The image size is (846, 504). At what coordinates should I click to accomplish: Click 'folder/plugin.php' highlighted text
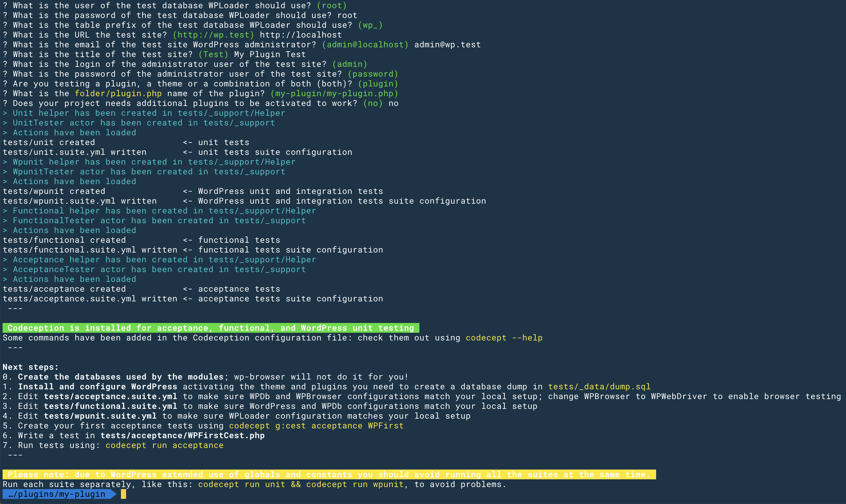click(x=118, y=94)
